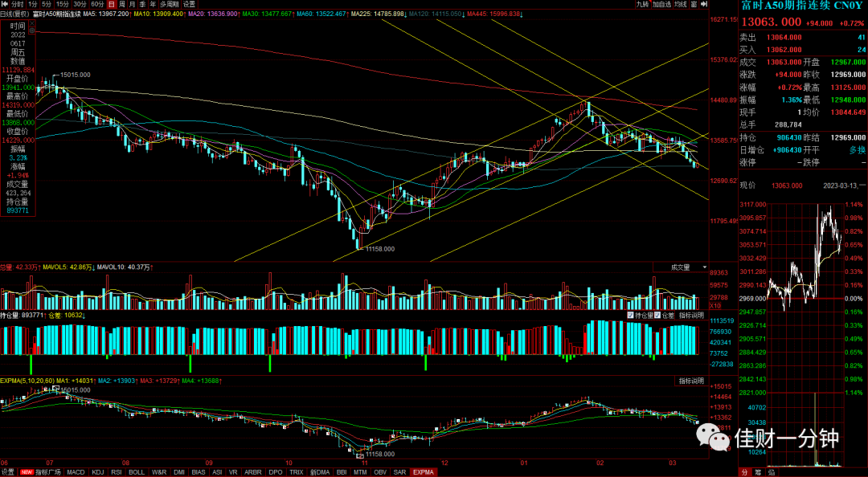Open 指标说明 in EXPMA panel
The height and width of the screenshot is (477, 868).
tap(691, 381)
